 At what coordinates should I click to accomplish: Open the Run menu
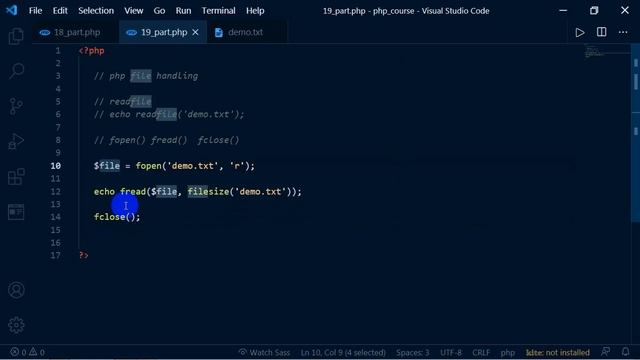[183, 11]
